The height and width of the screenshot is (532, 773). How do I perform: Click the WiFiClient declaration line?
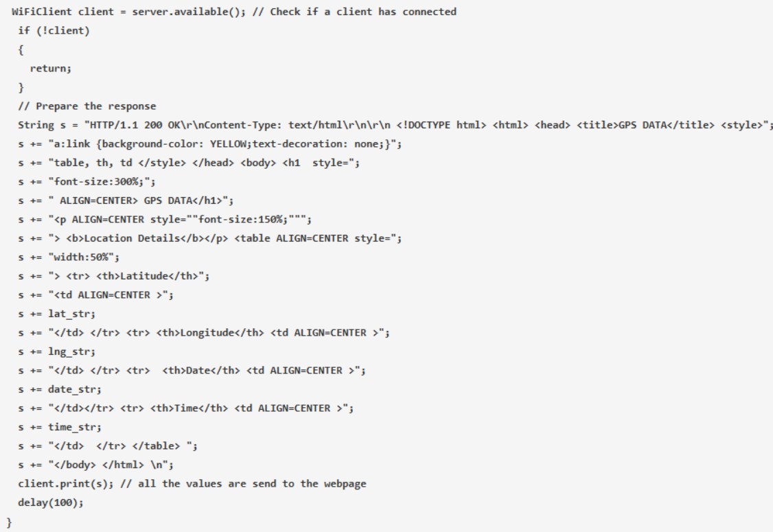[233, 12]
